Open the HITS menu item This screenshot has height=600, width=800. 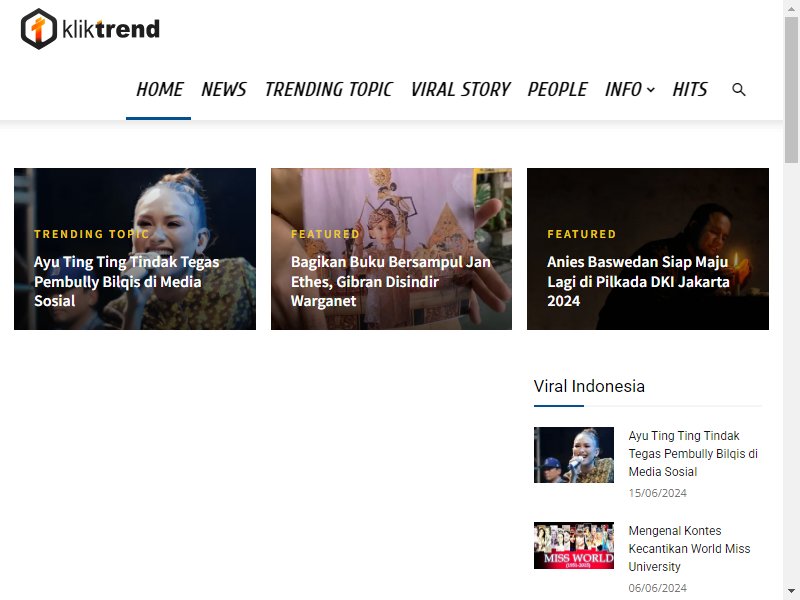click(689, 89)
